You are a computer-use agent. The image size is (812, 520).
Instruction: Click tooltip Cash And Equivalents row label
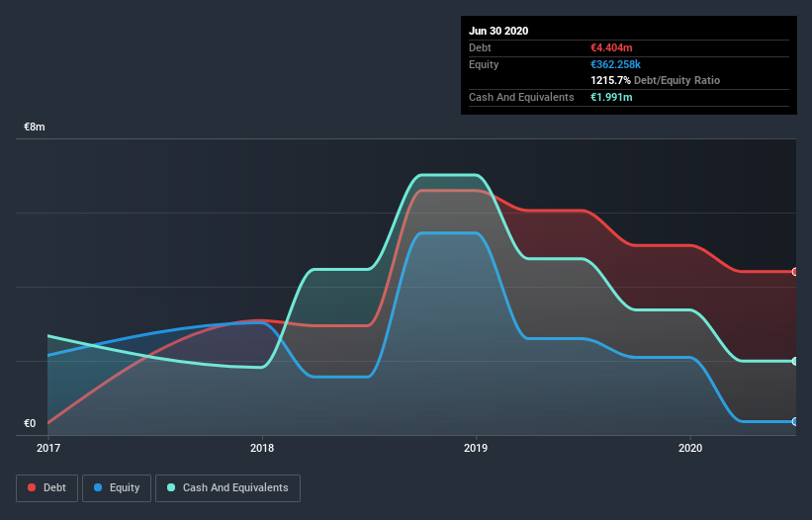521,97
